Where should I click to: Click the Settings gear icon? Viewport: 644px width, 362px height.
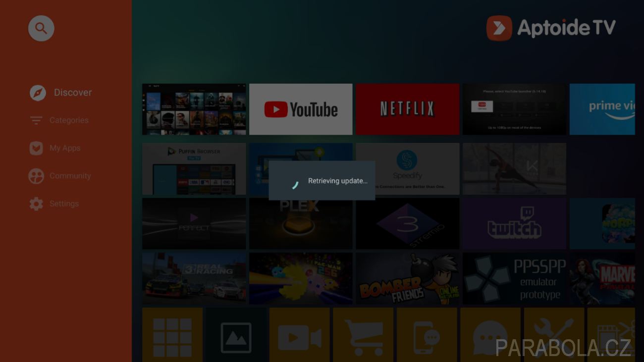pyautogui.click(x=36, y=204)
